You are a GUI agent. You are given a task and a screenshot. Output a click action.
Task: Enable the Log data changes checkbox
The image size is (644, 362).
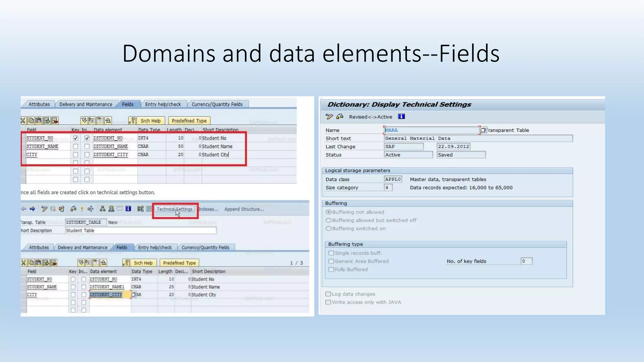click(328, 294)
